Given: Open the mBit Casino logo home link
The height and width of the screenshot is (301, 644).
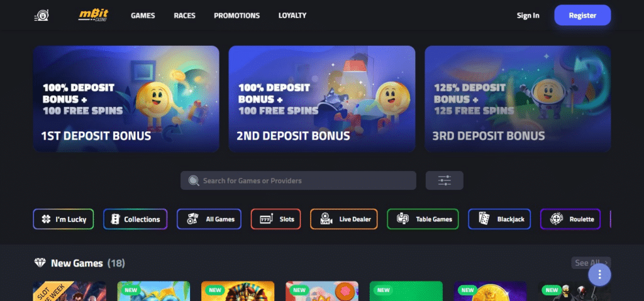Looking at the screenshot, I should tap(93, 16).
